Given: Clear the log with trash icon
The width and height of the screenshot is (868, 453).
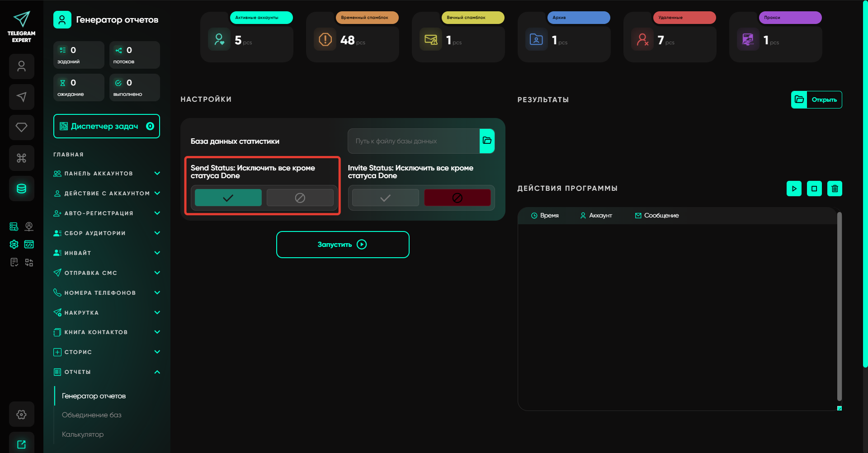Looking at the screenshot, I should pos(835,189).
